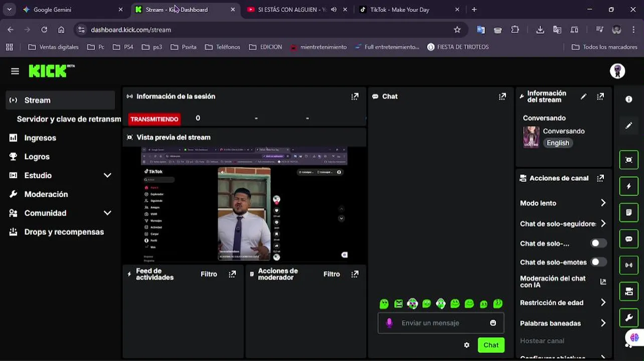Pop out the Chat panel
644x361 pixels.
point(502,96)
